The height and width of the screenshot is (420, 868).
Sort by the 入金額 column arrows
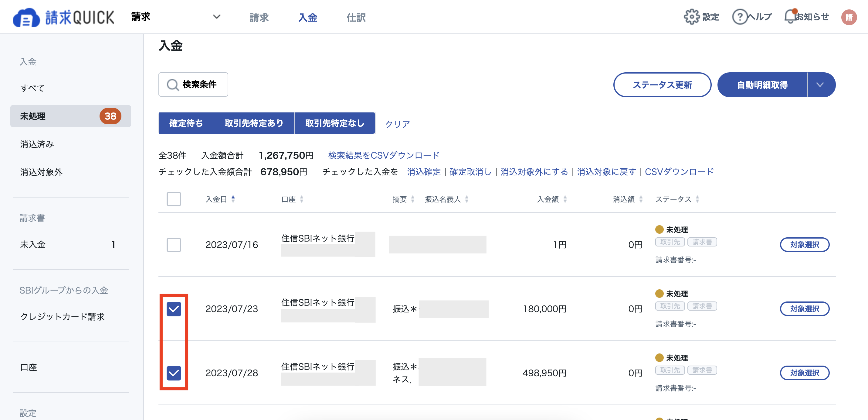click(x=566, y=199)
